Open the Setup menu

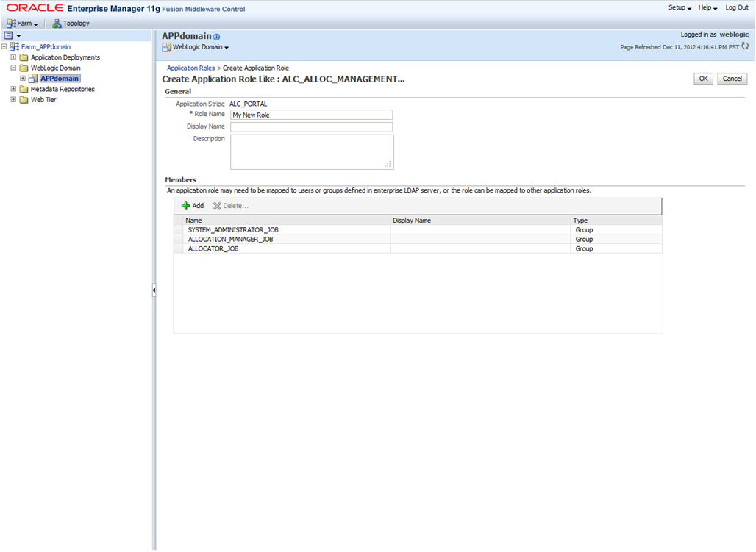679,7
